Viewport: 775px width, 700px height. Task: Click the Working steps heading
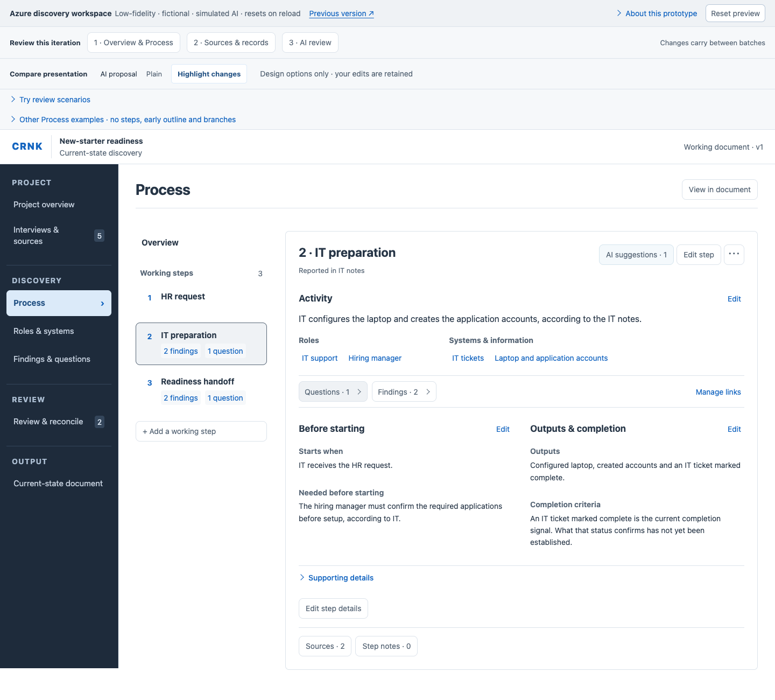click(x=166, y=273)
